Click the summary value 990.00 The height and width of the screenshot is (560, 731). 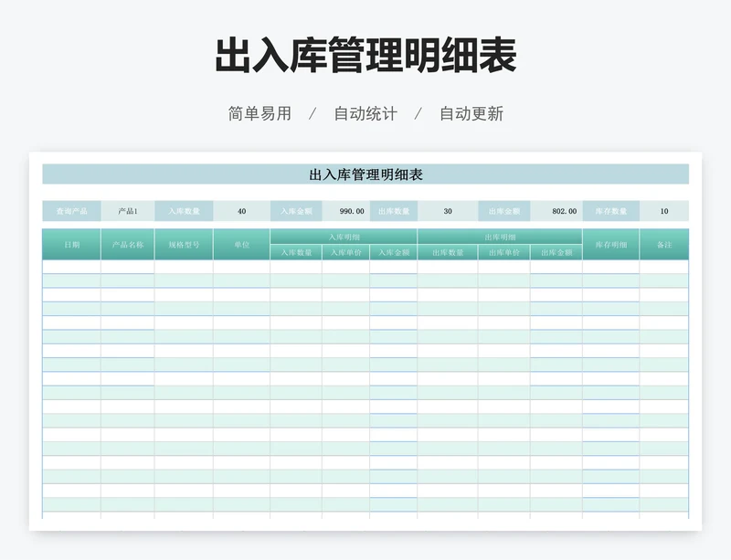[346, 211]
